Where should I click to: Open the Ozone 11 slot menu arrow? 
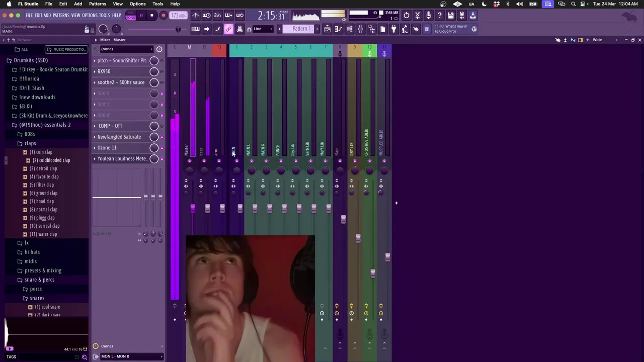tap(95, 148)
